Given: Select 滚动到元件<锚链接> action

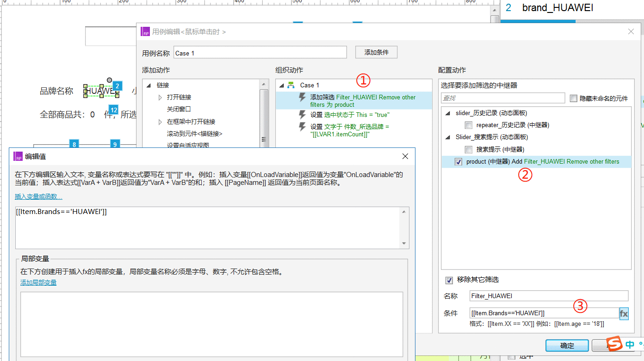Looking at the screenshot, I should [195, 134].
